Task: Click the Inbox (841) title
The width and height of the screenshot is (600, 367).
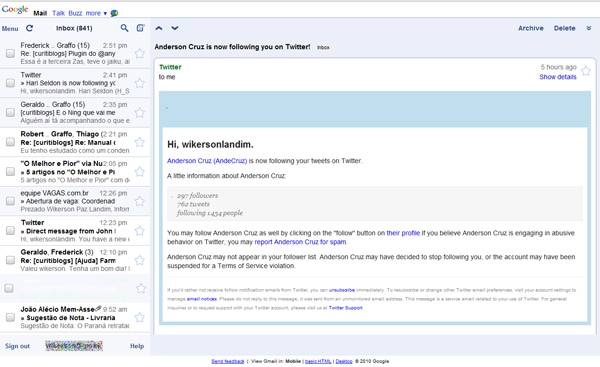Action: pyautogui.click(x=74, y=28)
